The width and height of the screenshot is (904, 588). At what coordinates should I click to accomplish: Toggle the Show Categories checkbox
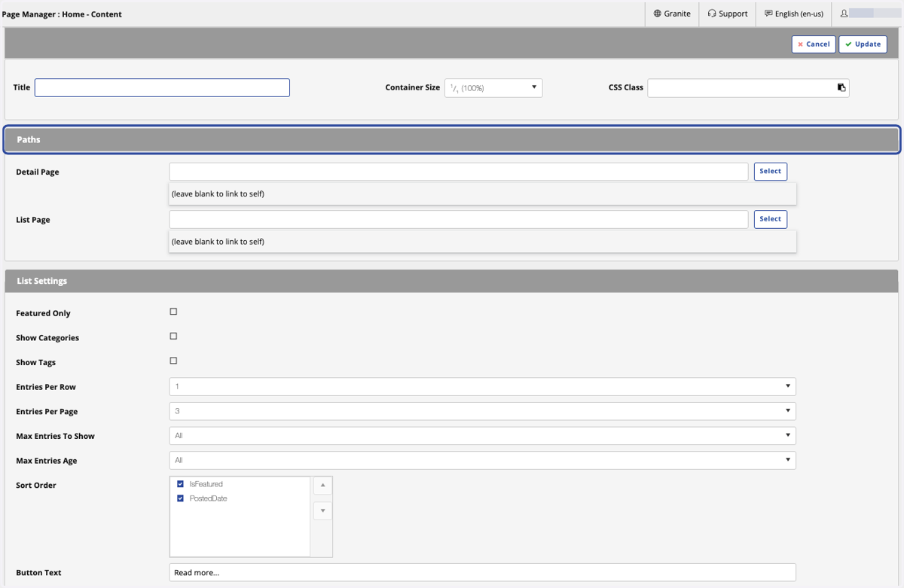point(173,337)
